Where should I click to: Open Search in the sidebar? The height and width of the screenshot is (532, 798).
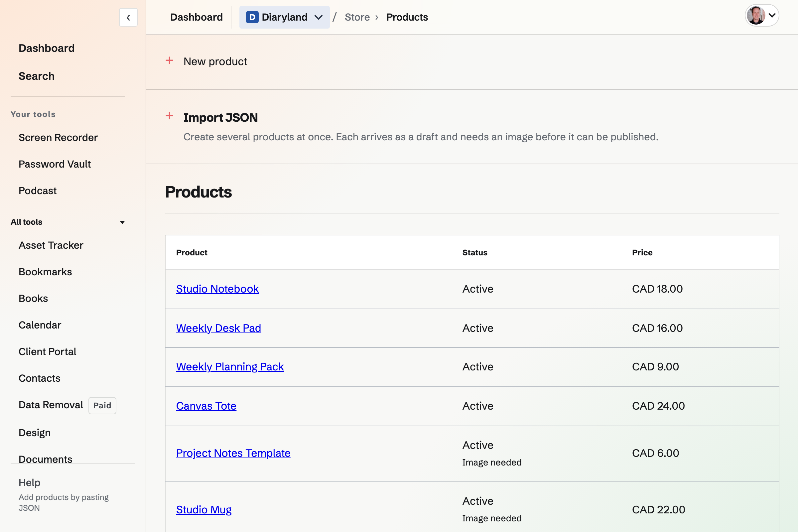(x=36, y=76)
